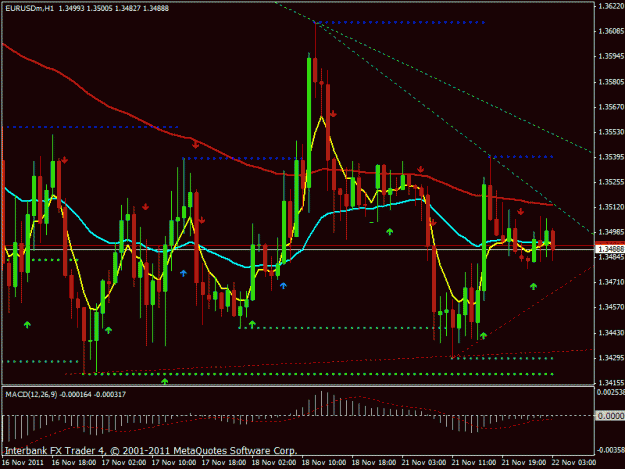This screenshot has width=625, height=469.
Task: Click the 22 Nov 03:00 time label
Action: (574, 463)
